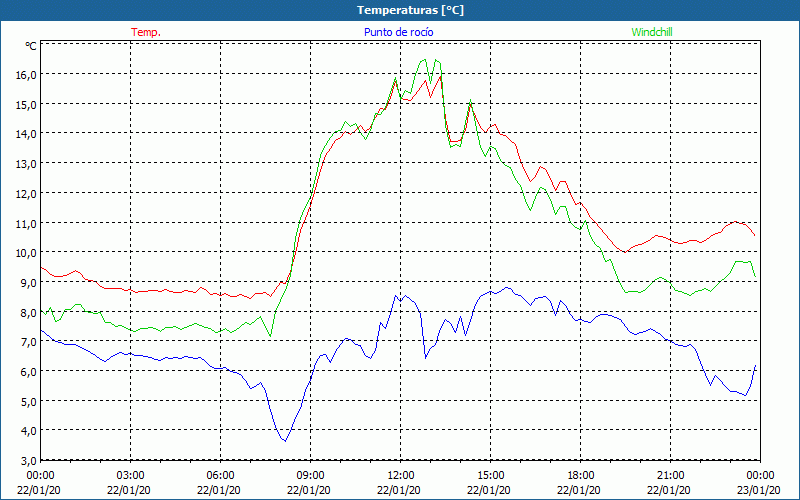Click the green Windchill legend label

click(652, 32)
